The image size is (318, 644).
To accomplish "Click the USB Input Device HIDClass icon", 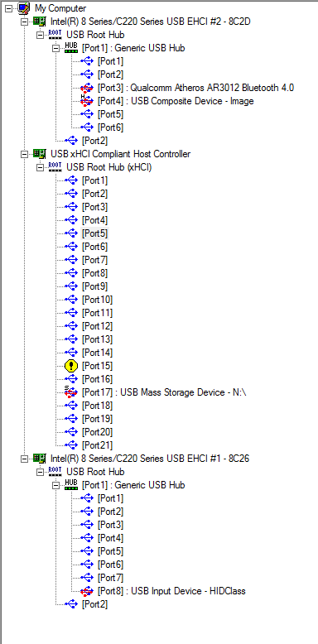I will click(x=87, y=591).
